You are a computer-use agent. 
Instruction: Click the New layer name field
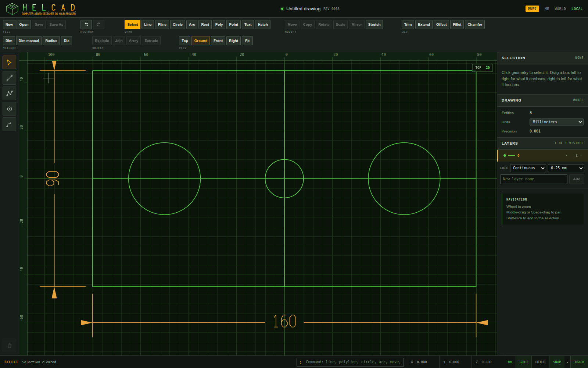click(534, 179)
